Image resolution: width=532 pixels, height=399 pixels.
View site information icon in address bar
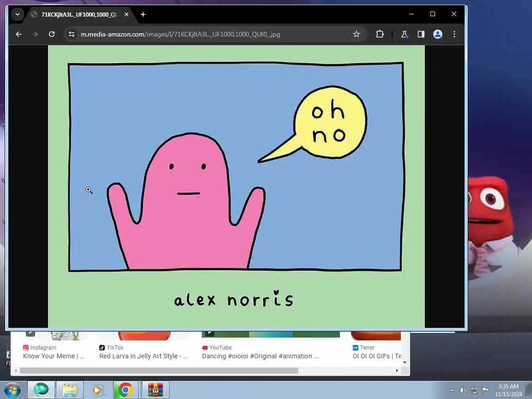(72, 34)
